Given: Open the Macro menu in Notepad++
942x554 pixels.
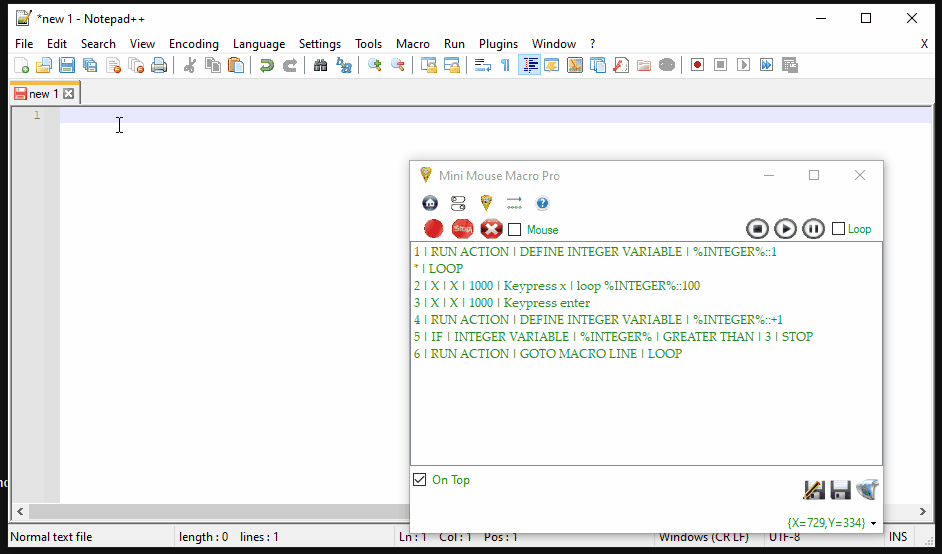Looking at the screenshot, I should click(x=412, y=44).
